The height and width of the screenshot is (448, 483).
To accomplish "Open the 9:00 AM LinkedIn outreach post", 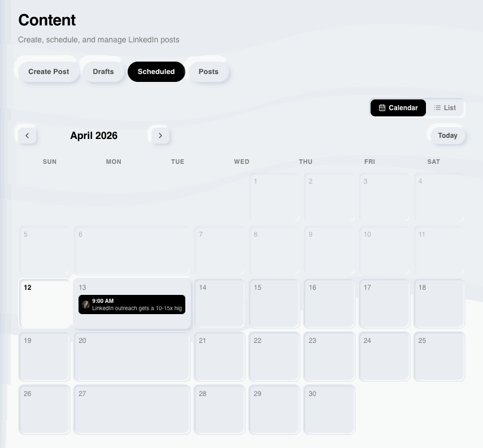I will pyautogui.click(x=136, y=305).
